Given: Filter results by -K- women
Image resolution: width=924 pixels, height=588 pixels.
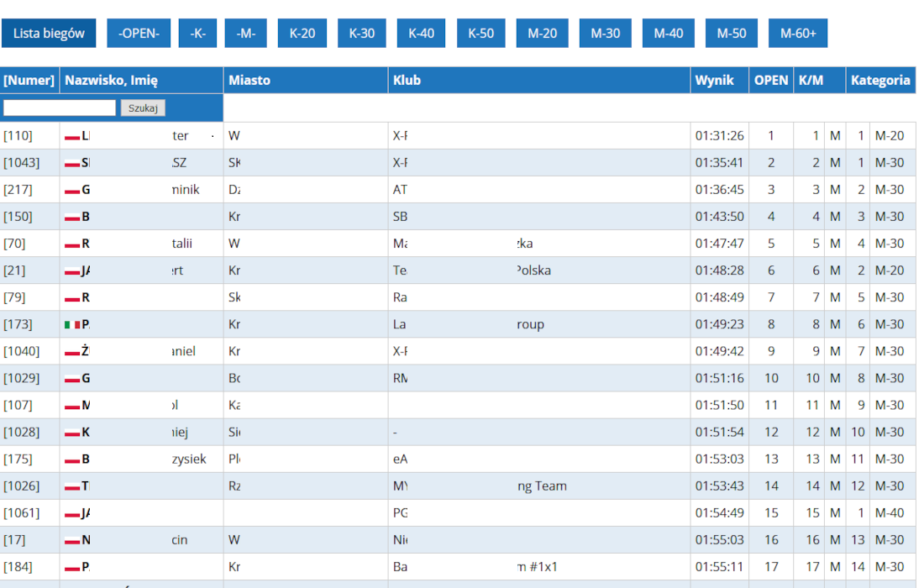Looking at the screenshot, I should coord(197,33).
